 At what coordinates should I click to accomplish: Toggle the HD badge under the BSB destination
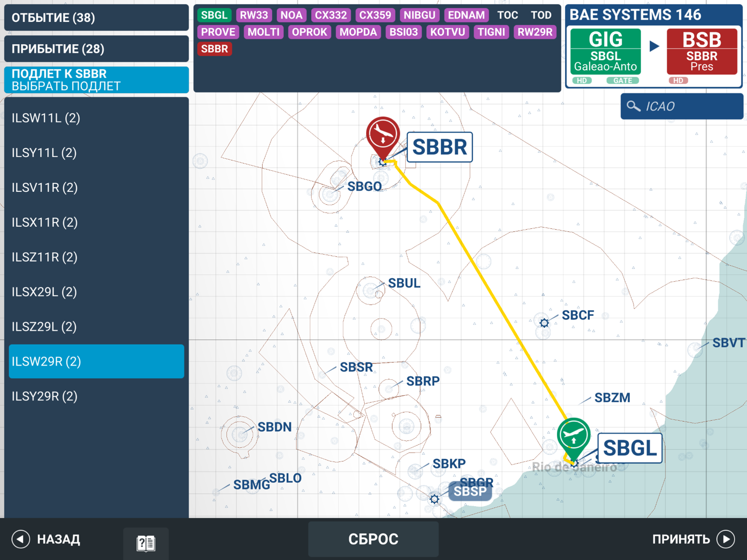click(679, 80)
